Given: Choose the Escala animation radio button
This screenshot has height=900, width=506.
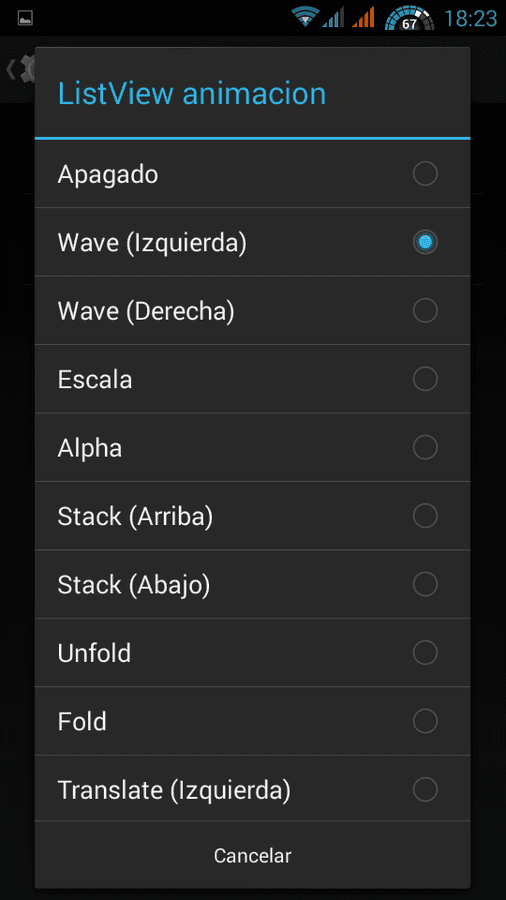Looking at the screenshot, I should [x=425, y=379].
